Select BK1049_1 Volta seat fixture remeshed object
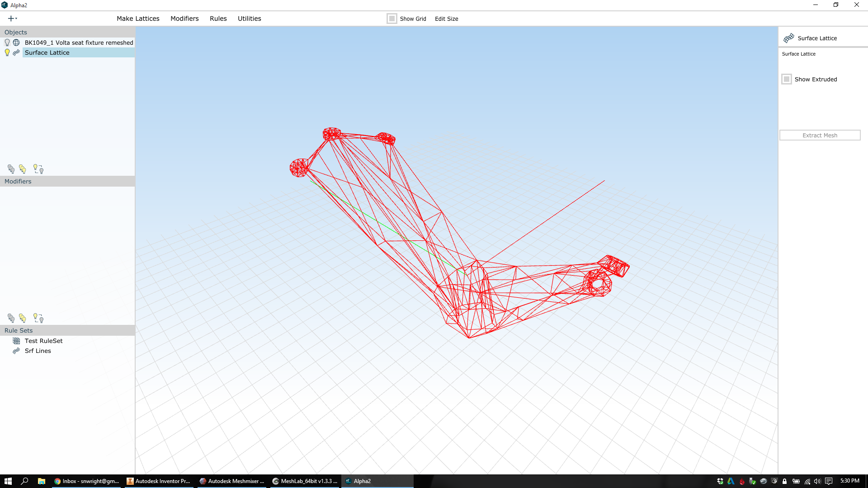Screen dimensions: 868x488 coord(79,42)
